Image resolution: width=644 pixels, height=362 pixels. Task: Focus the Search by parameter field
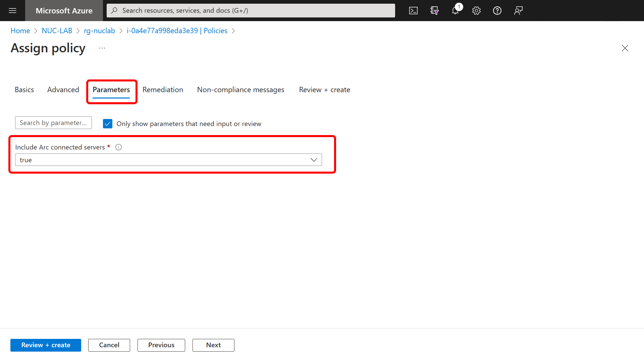[x=53, y=123]
